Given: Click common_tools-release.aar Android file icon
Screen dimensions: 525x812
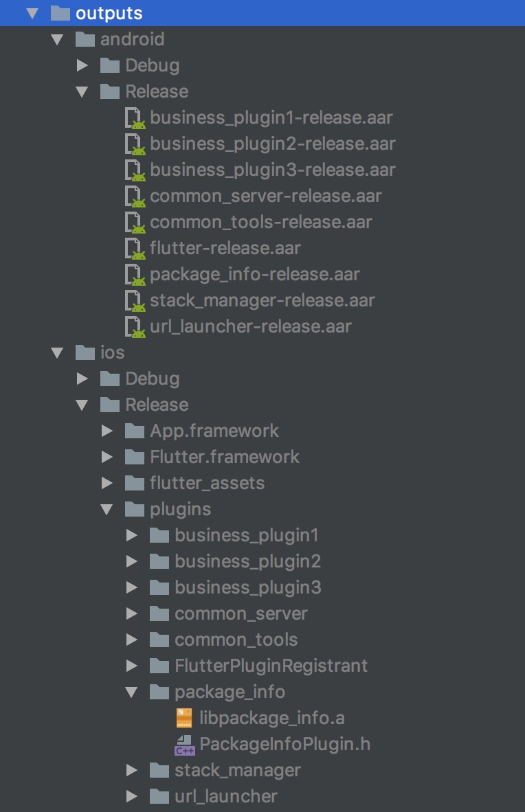Looking at the screenshot, I should 135,223.
